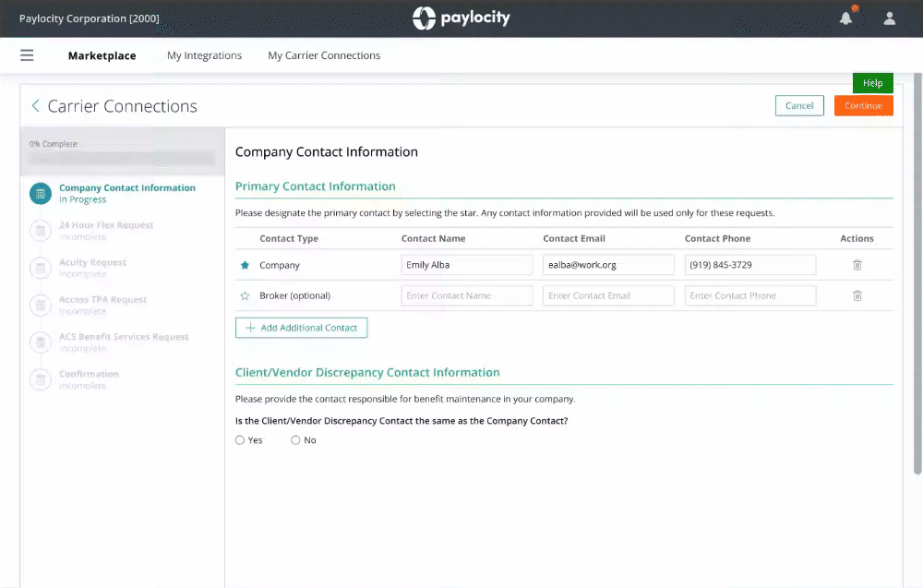Edit the Emily Alba contact name field
The width and height of the screenshot is (923, 588).
tap(467, 265)
